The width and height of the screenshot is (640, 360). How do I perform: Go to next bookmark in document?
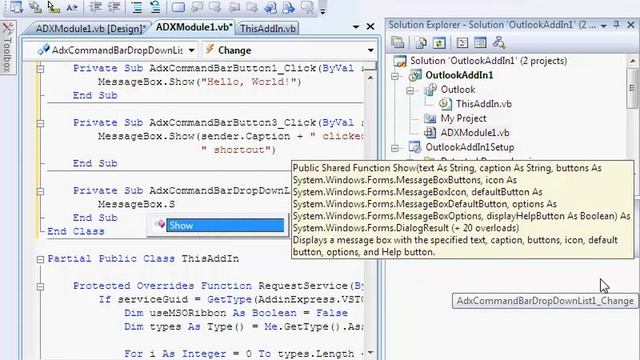(289, 7)
